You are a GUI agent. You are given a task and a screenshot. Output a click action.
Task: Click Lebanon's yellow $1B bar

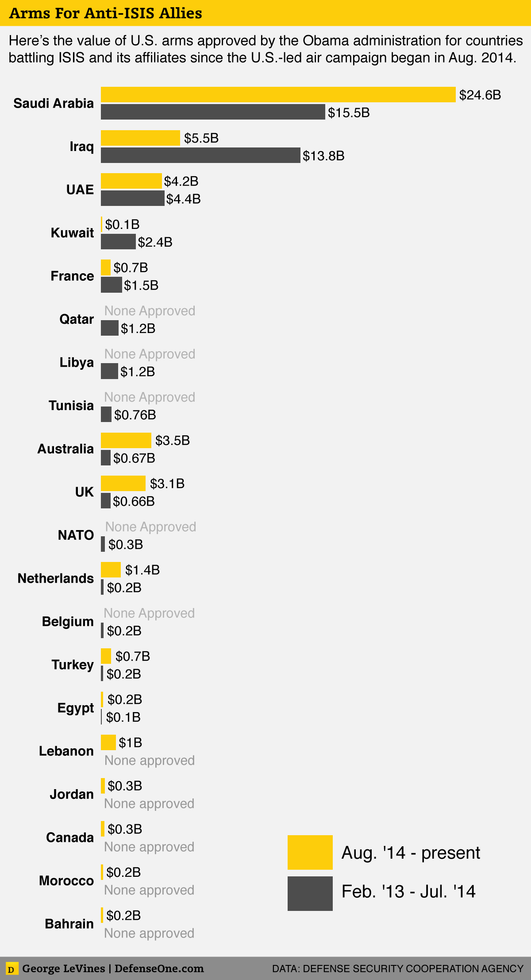(x=108, y=742)
